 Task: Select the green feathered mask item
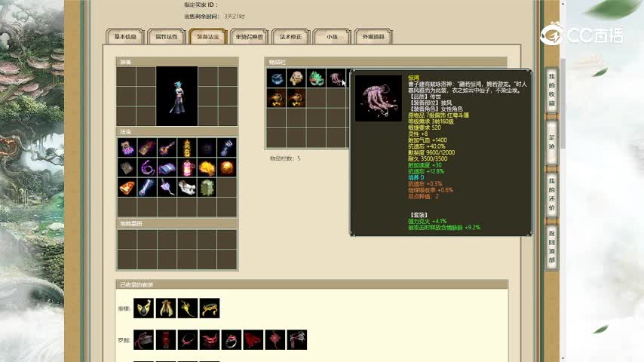(316, 78)
